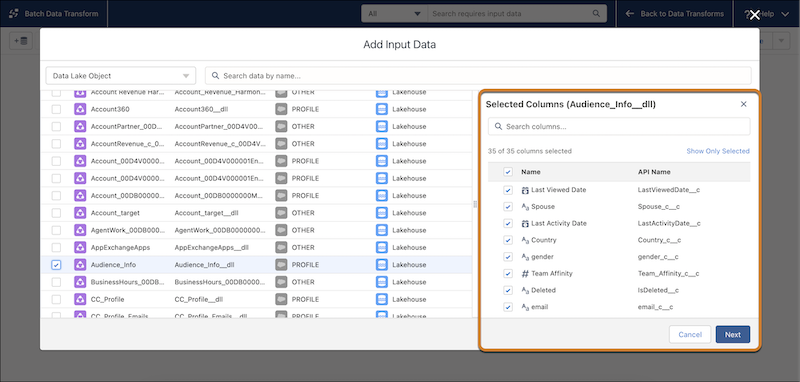800x382 pixels.
Task: Click the Cancel button
Action: click(690, 335)
